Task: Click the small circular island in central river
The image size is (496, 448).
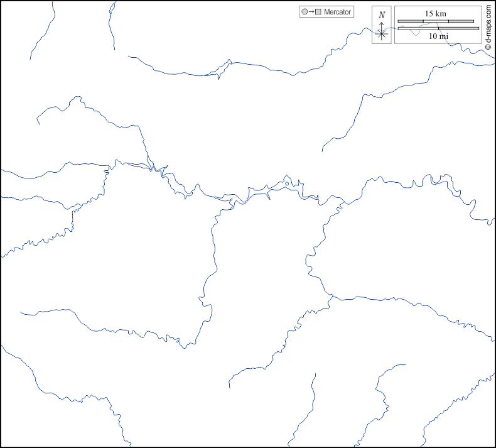Action: coord(287,183)
